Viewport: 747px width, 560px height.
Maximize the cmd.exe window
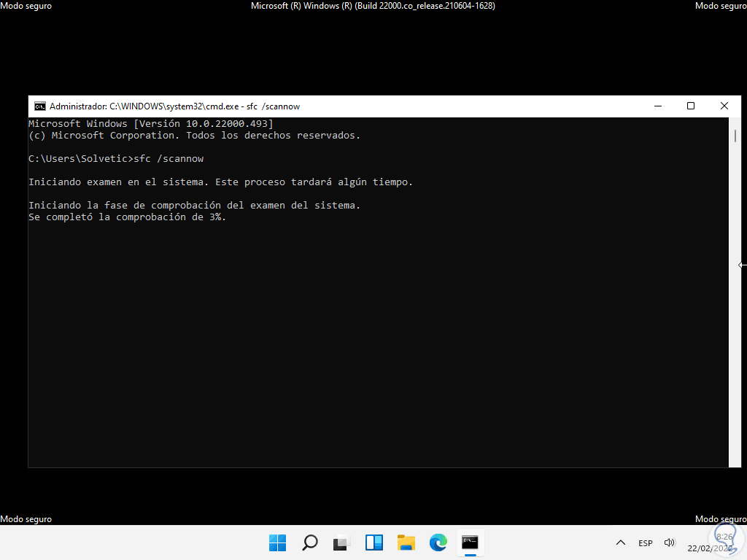click(x=691, y=106)
